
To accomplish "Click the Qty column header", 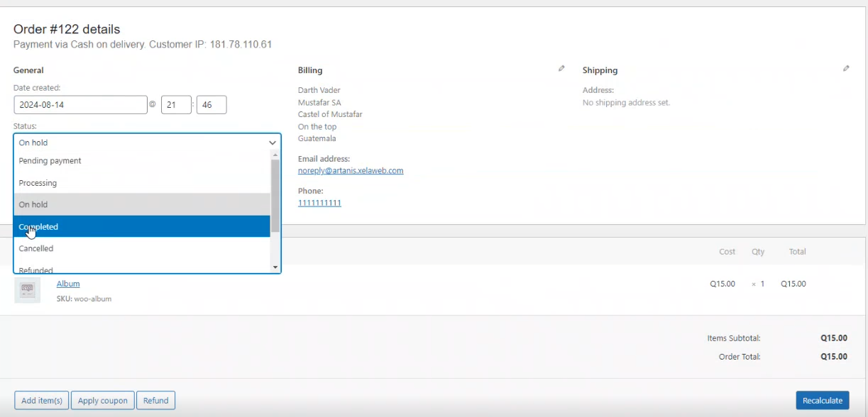I will tap(758, 252).
